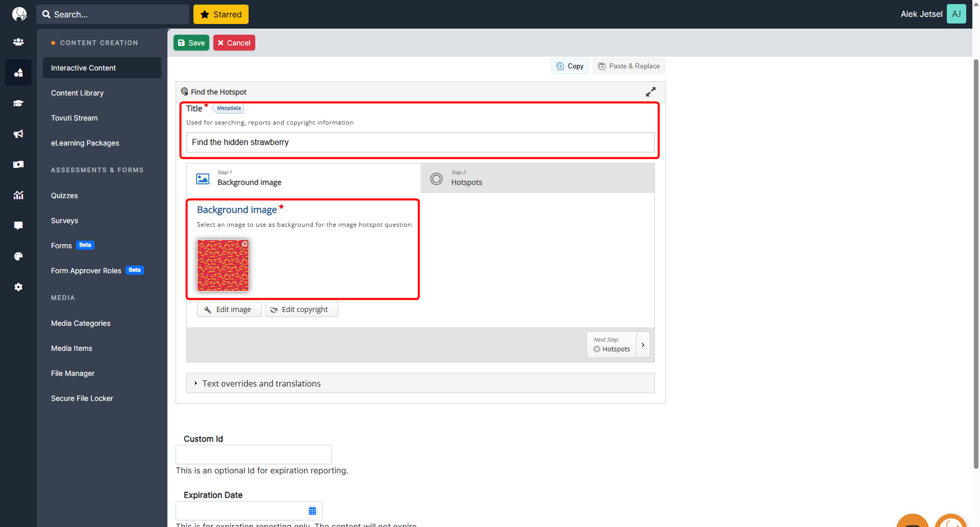Switch to Step 2 Hotspots tab
Image resolution: width=980 pixels, height=527 pixels.
coord(537,178)
